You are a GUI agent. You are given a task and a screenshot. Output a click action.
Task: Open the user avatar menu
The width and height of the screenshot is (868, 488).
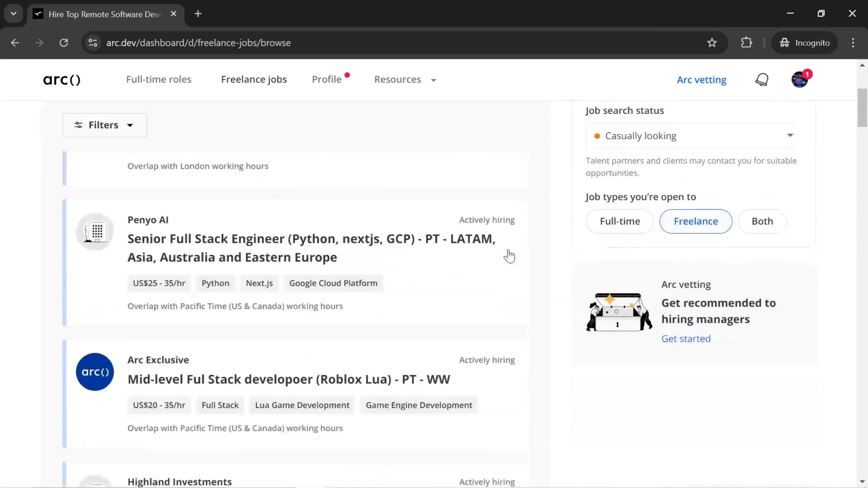[x=799, y=80]
